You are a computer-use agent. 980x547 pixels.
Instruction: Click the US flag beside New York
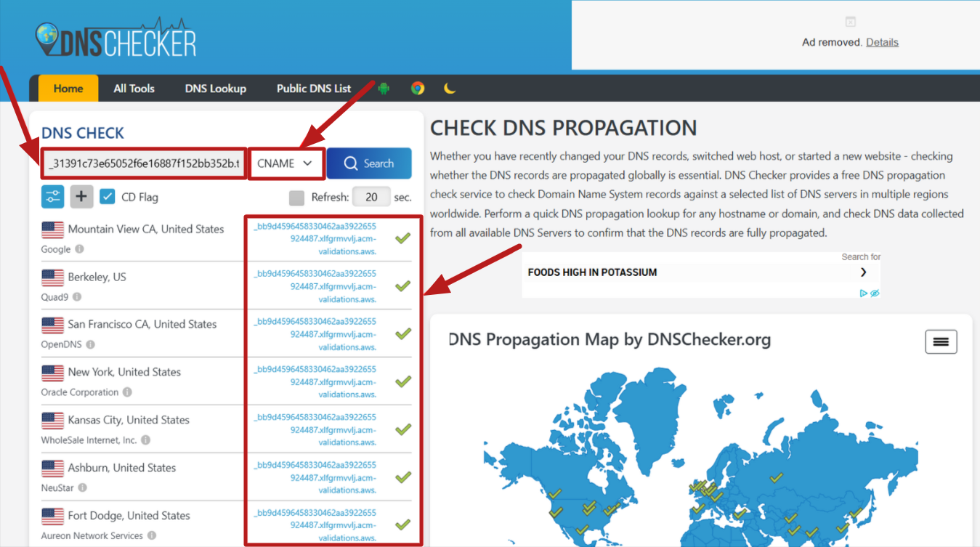(52, 373)
